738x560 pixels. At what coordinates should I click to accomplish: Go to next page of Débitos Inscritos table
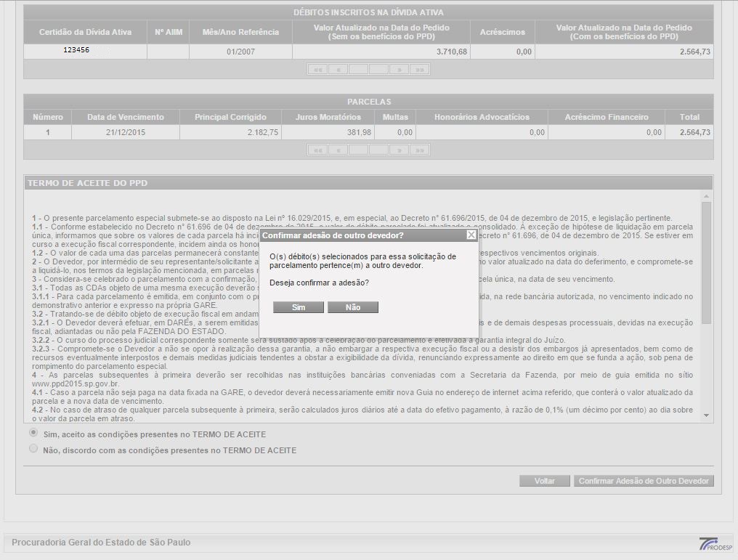click(399, 69)
